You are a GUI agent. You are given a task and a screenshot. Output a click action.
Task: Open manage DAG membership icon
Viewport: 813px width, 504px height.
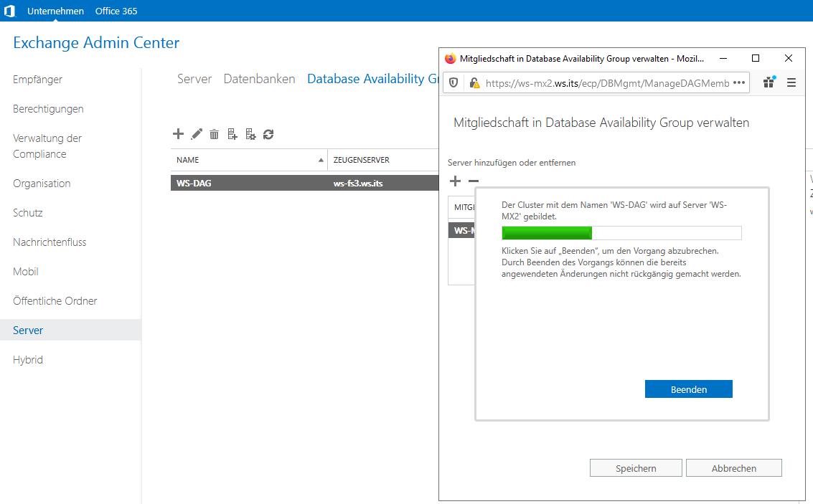pyautogui.click(x=232, y=135)
